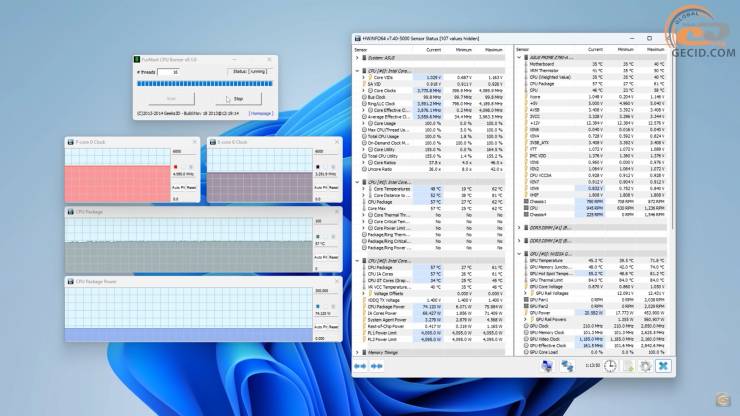Expand the Core VIDs row

(x=363, y=77)
